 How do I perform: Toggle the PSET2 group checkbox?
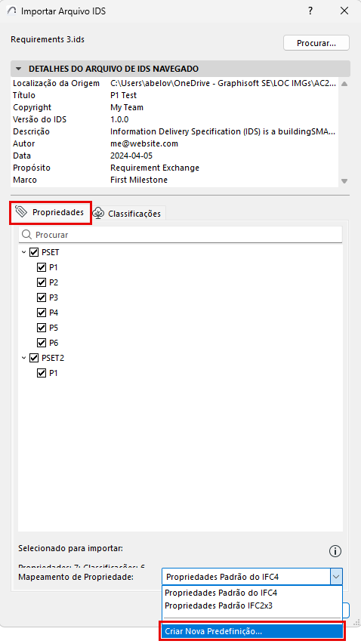(34, 358)
